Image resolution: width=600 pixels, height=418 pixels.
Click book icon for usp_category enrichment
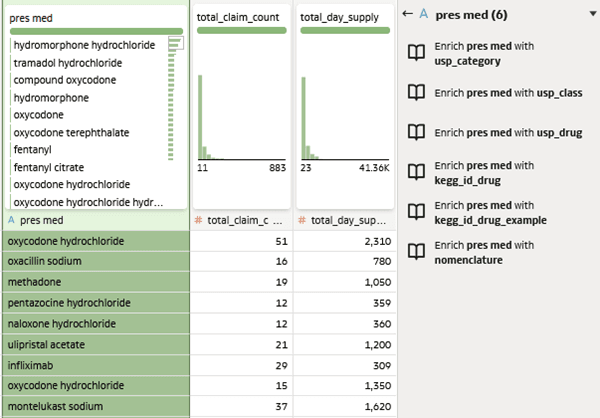coord(416,52)
